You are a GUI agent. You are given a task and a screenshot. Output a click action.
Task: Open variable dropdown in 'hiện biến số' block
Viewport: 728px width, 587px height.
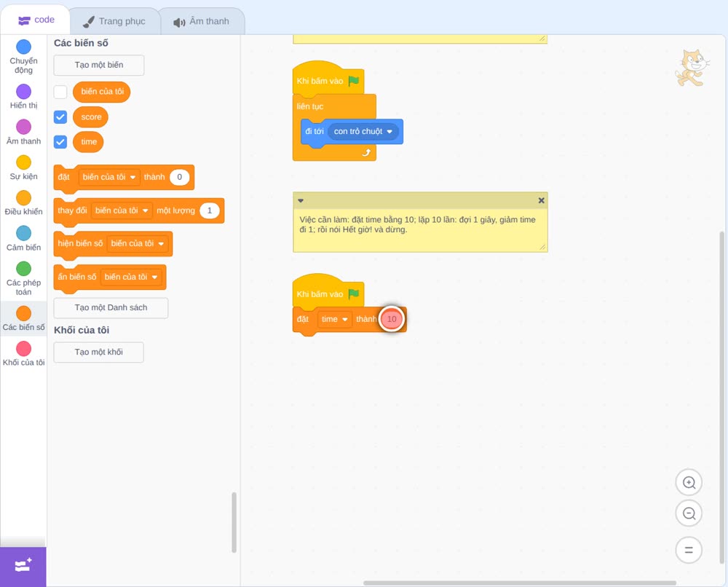(138, 243)
